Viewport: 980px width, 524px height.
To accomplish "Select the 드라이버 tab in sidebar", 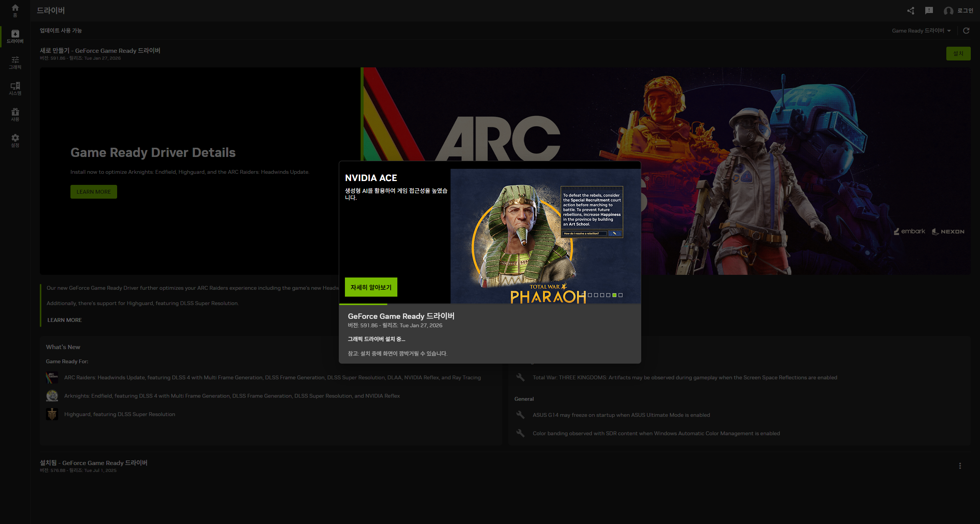I will pos(15,36).
